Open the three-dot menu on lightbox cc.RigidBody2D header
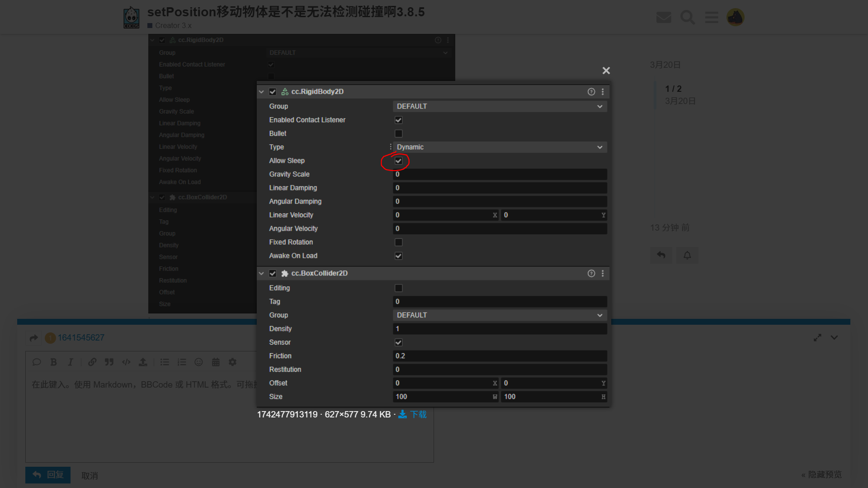868x488 pixels. (x=603, y=92)
